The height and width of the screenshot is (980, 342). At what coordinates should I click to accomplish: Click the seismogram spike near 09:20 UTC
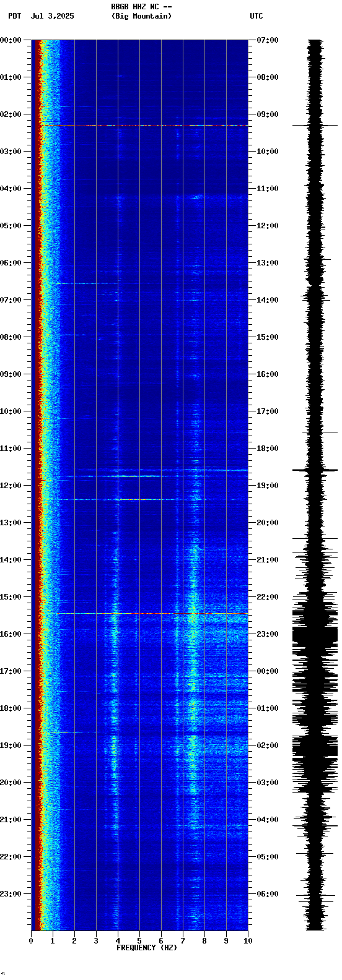tap(315, 126)
